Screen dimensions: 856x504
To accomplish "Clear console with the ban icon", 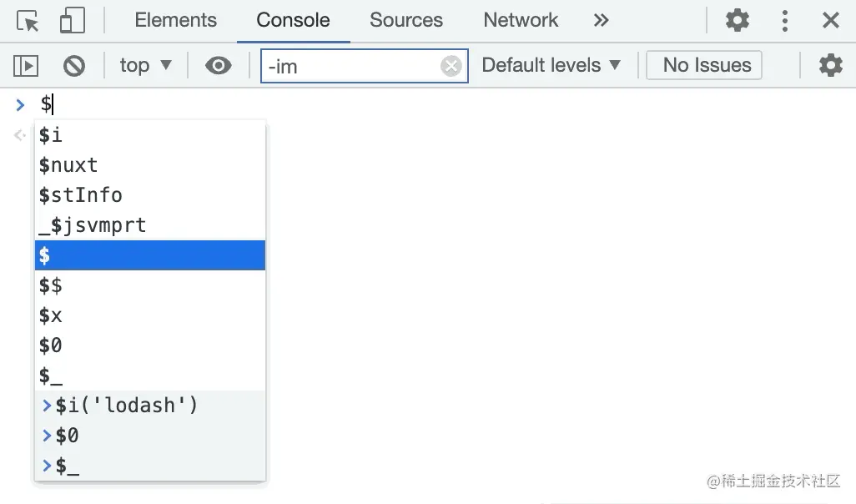I will pos(73,66).
